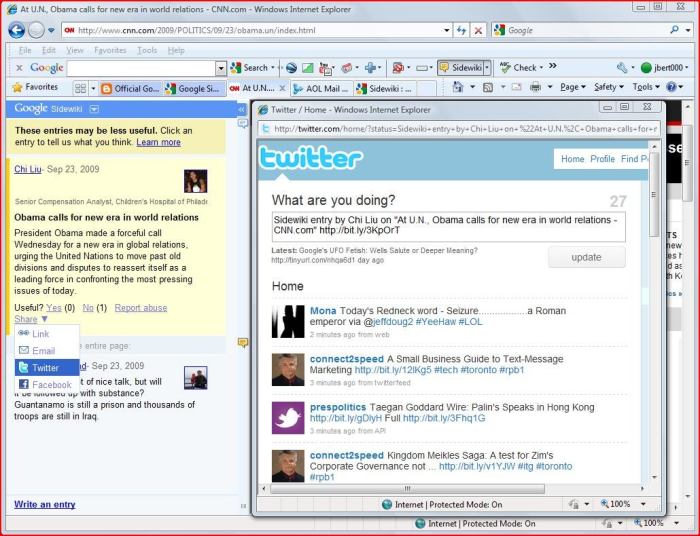
Task: Open the Sidewiki button dropdown arrow
Action: pyautogui.click(x=487, y=68)
